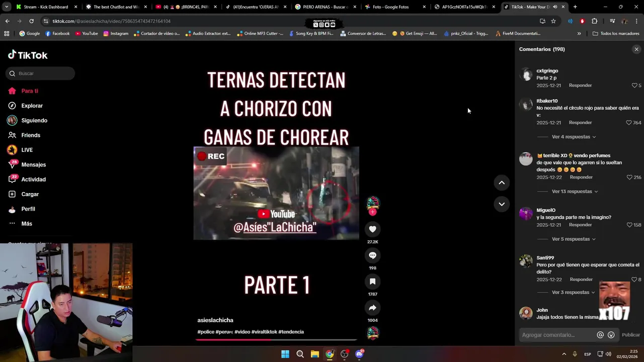This screenshot has width=644, height=362.
Task: Open the spinning sound disc icon
Action: tap(373, 333)
